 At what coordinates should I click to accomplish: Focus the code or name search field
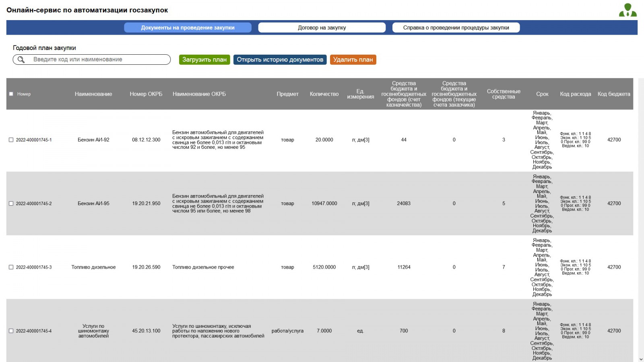(92, 60)
